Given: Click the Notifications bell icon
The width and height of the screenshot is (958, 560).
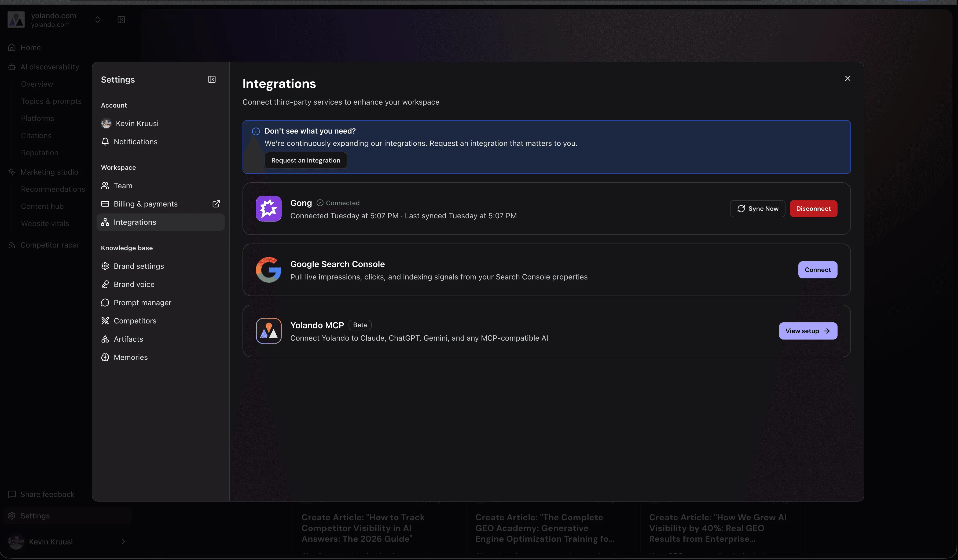Looking at the screenshot, I should [x=105, y=142].
